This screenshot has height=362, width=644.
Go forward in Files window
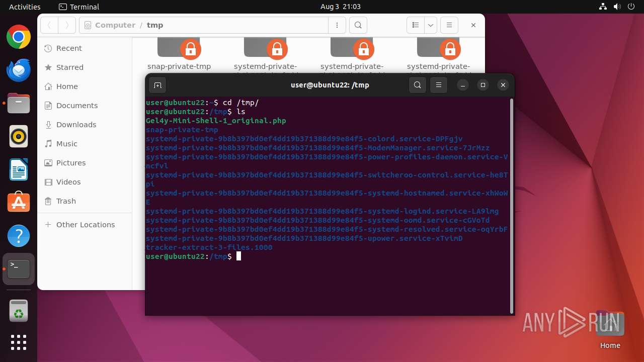67,25
